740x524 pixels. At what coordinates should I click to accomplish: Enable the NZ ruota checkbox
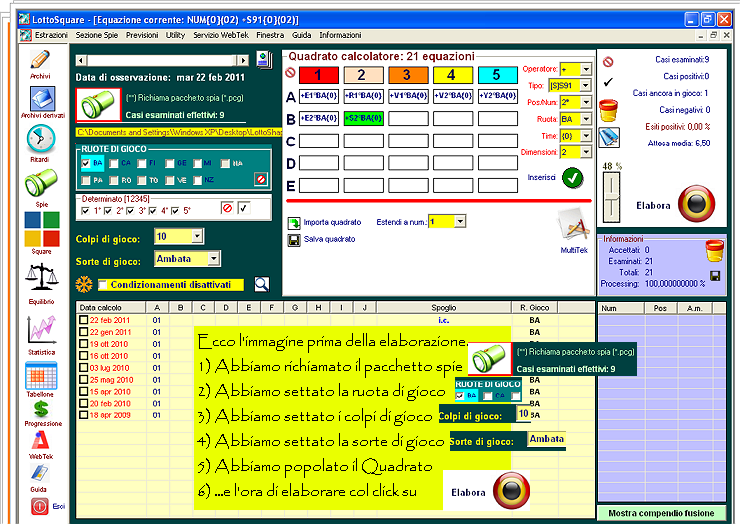point(198,180)
